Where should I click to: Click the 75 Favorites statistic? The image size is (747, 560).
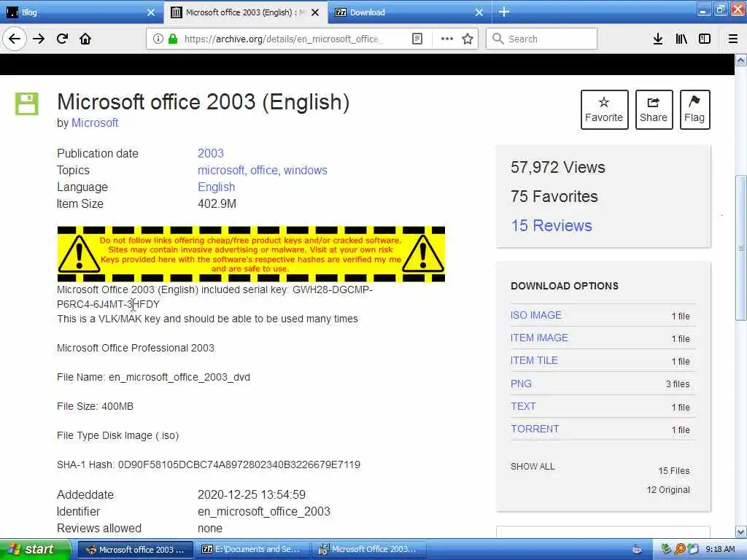point(554,196)
